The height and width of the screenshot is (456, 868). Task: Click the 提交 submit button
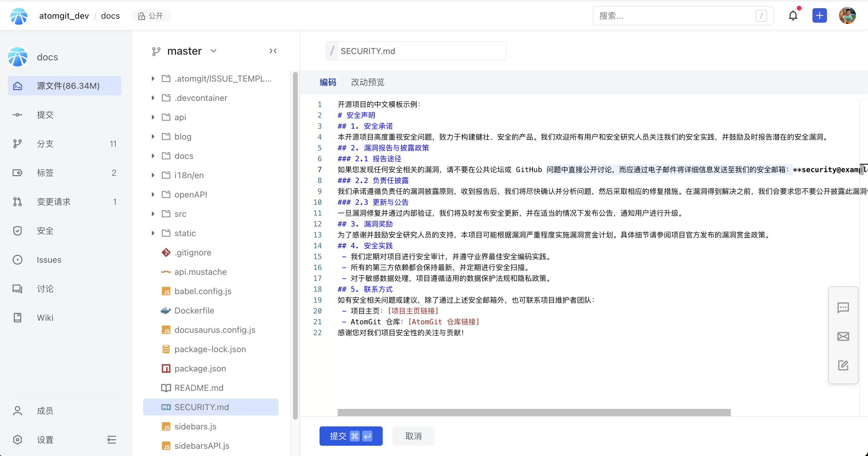(351, 436)
